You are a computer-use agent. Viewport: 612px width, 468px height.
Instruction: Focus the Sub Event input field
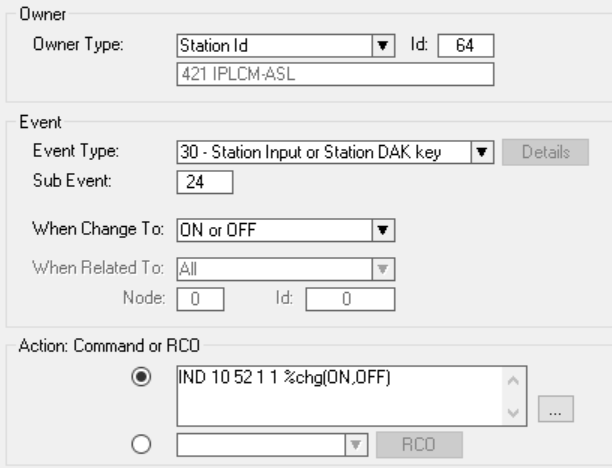[x=204, y=182]
